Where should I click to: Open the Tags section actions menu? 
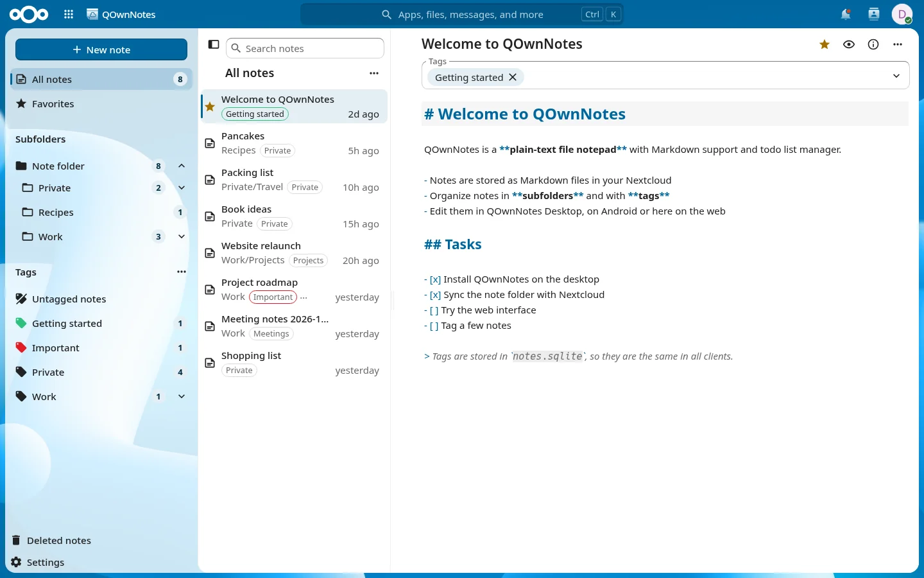182,272
